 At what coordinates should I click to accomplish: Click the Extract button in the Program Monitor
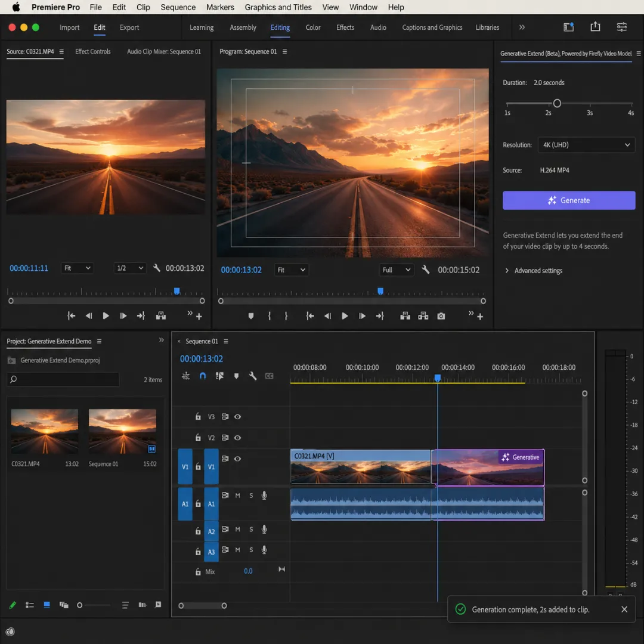(423, 316)
